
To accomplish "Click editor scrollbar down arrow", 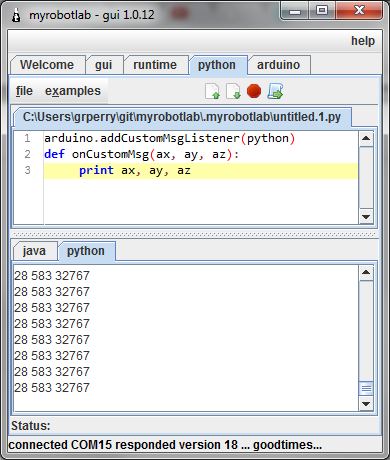I will click(366, 217).
